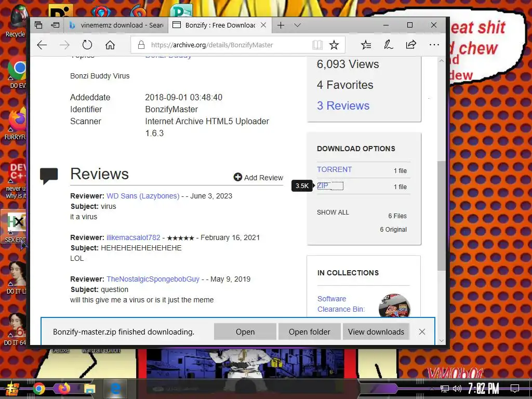Select the SEX EDIT desktop icon
Screen dimensions: 532x399
(14, 227)
